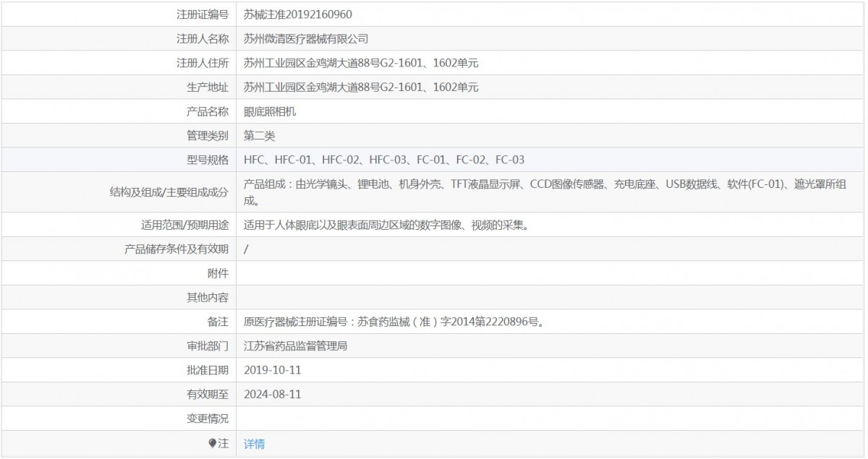Click the 注册人住所 label
The height and width of the screenshot is (459, 868).
click(x=203, y=63)
